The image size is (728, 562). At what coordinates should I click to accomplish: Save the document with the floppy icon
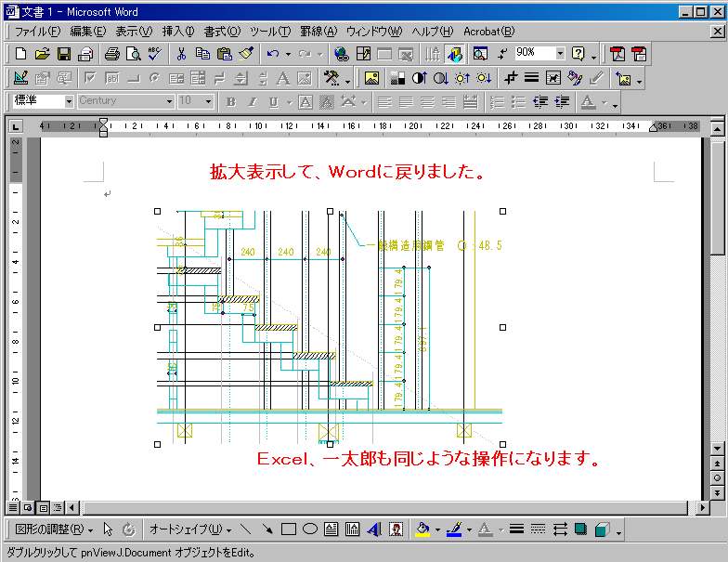pos(63,54)
